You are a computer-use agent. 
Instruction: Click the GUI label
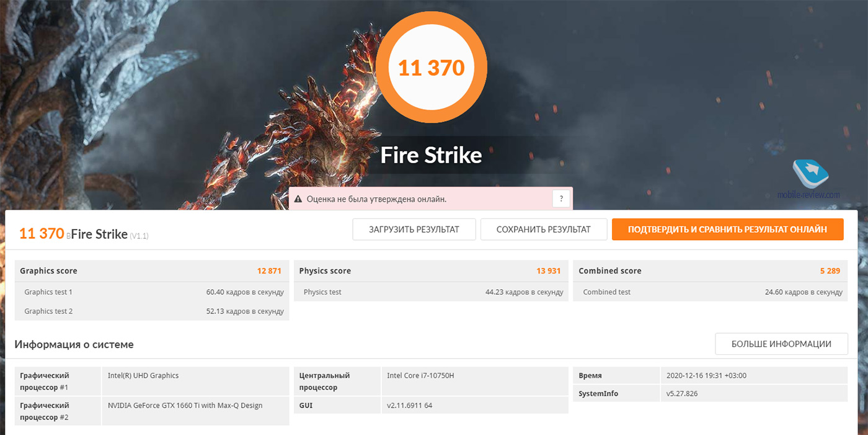(x=306, y=405)
